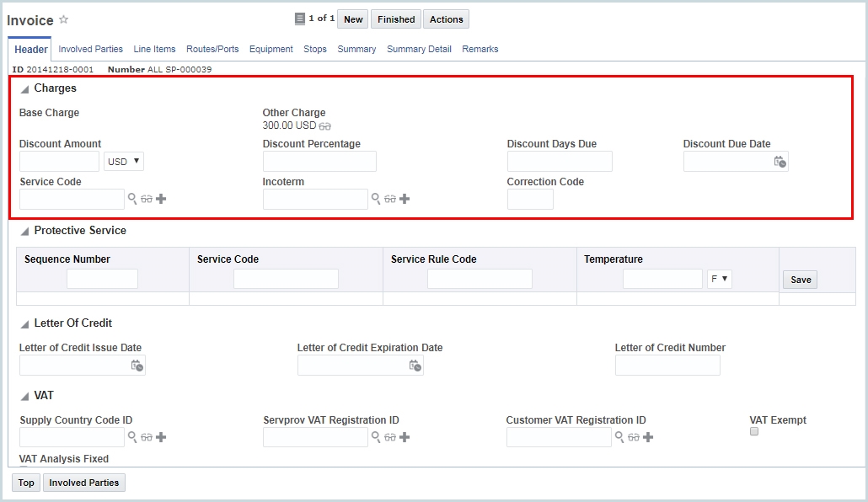
Task: Open the Discount Due Date calendar picker
Action: tap(780, 162)
